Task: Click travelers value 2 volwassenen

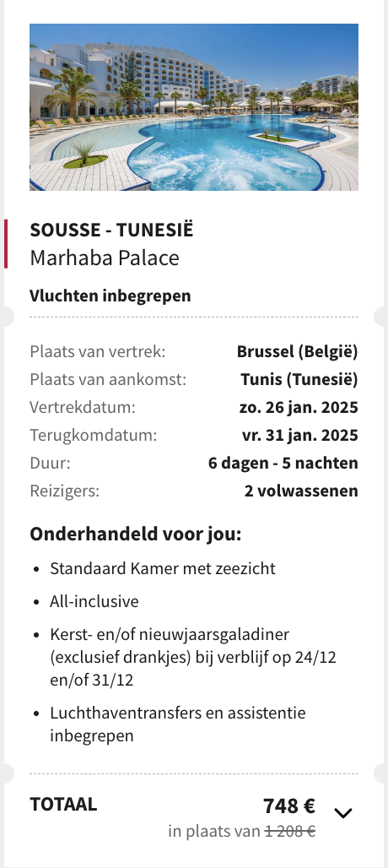Action: pyautogui.click(x=301, y=491)
